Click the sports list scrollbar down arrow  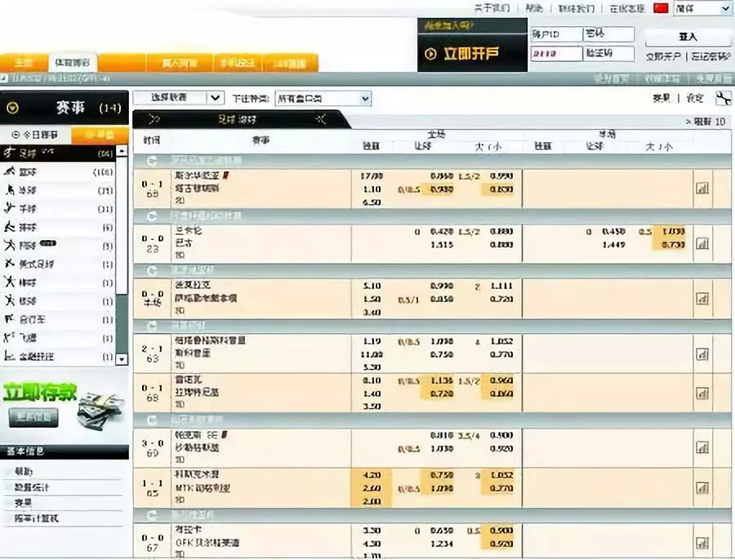point(122,359)
